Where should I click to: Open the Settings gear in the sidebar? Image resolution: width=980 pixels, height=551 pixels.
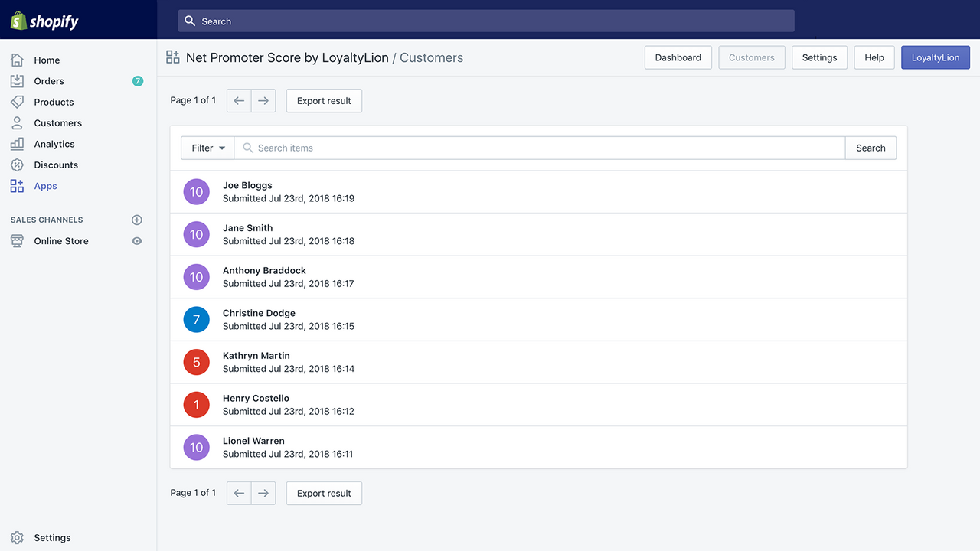click(x=17, y=538)
